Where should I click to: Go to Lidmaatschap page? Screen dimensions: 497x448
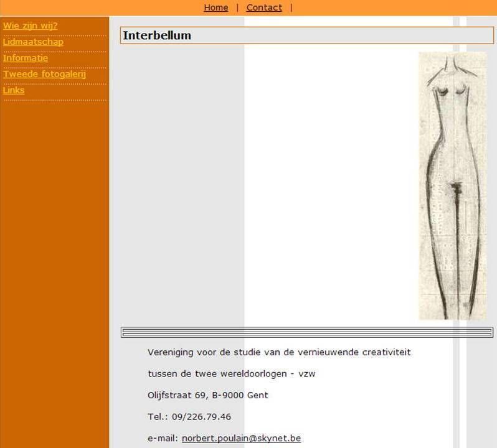click(x=33, y=42)
